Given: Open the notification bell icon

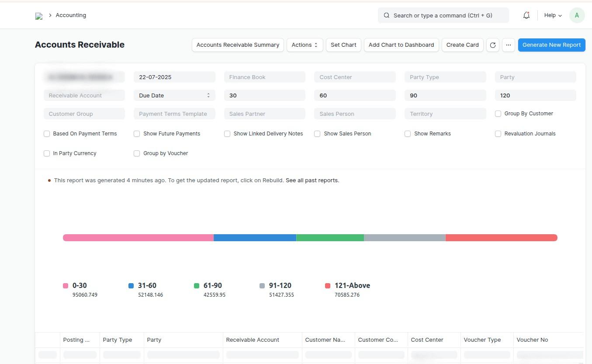Looking at the screenshot, I should tap(526, 15).
